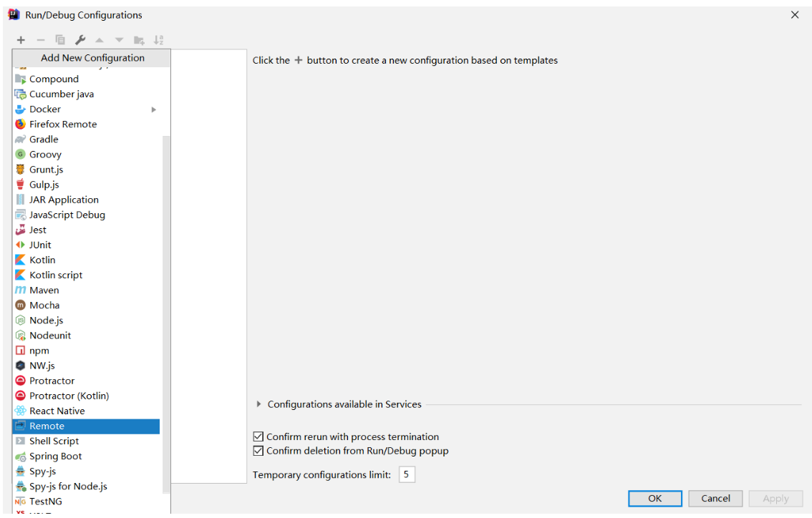Screen dimensions: 812x518
Task: Click the configuration list vertical scrollbar
Action: coord(166,314)
